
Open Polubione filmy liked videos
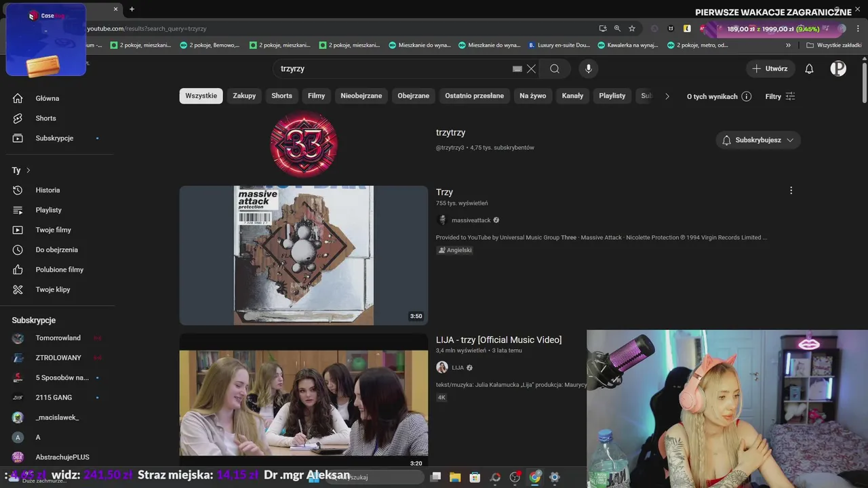[58, 270]
